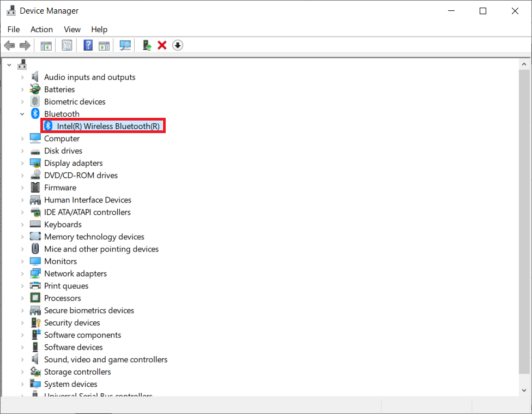Click the scrollbar's down arrow

click(x=524, y=389)
